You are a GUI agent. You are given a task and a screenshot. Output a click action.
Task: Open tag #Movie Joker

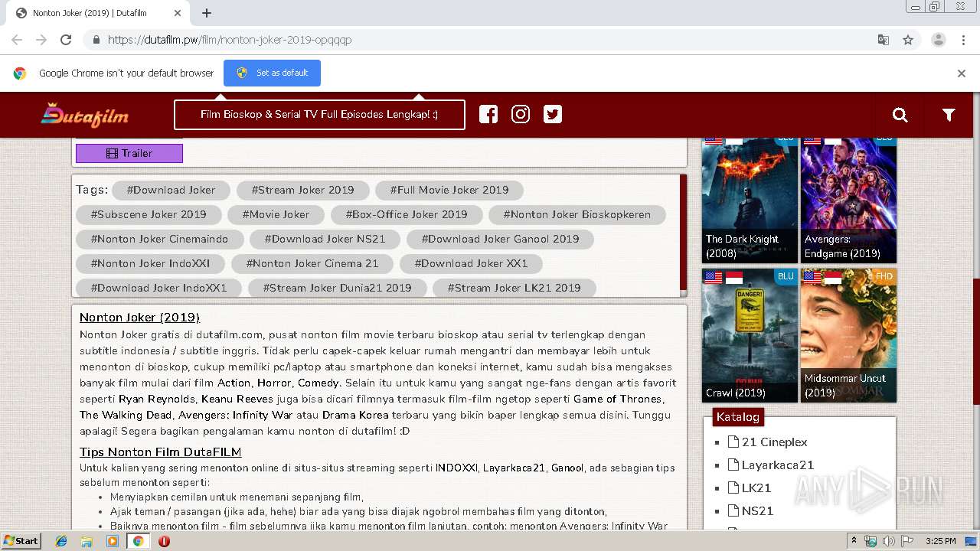coord(276,214)
